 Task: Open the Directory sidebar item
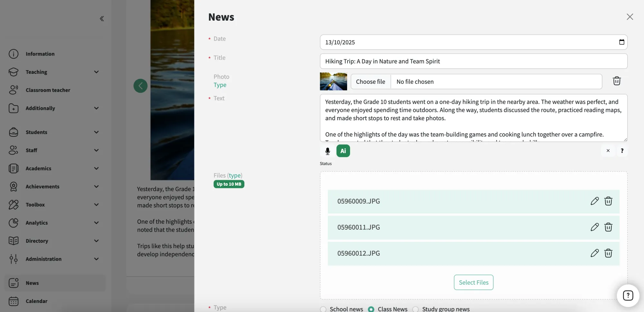[54, 241]
